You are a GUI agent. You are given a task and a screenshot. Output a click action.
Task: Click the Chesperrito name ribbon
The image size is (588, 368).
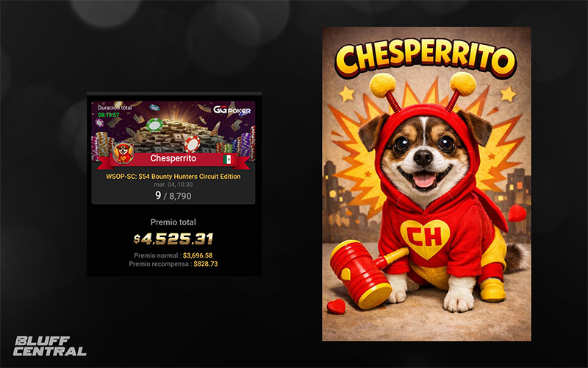pyautogui.click(x=173, y=160)
